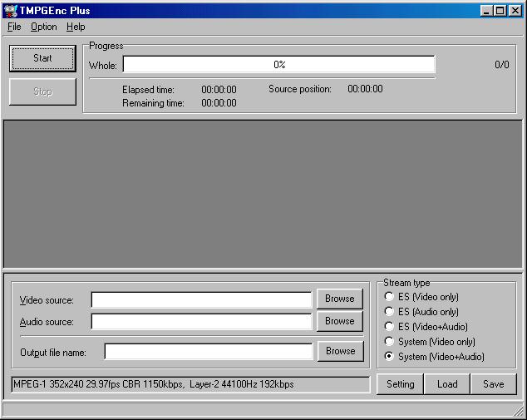This screenshot has width=527, height=420.
Task: Browse for the output file name
Action: [341, 351]
